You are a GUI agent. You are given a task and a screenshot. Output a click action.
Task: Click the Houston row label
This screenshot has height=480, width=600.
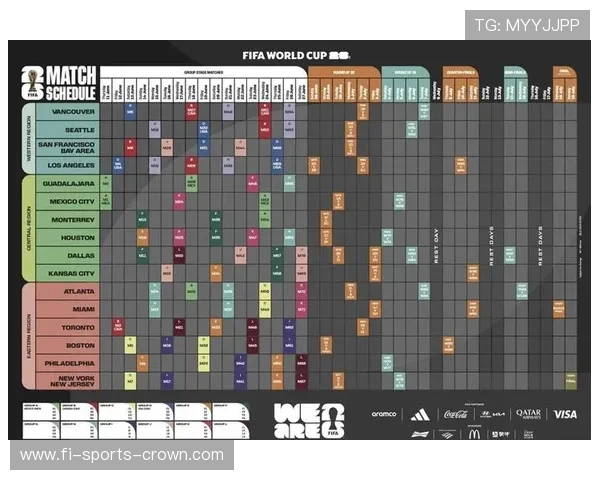tap(68, 238)
